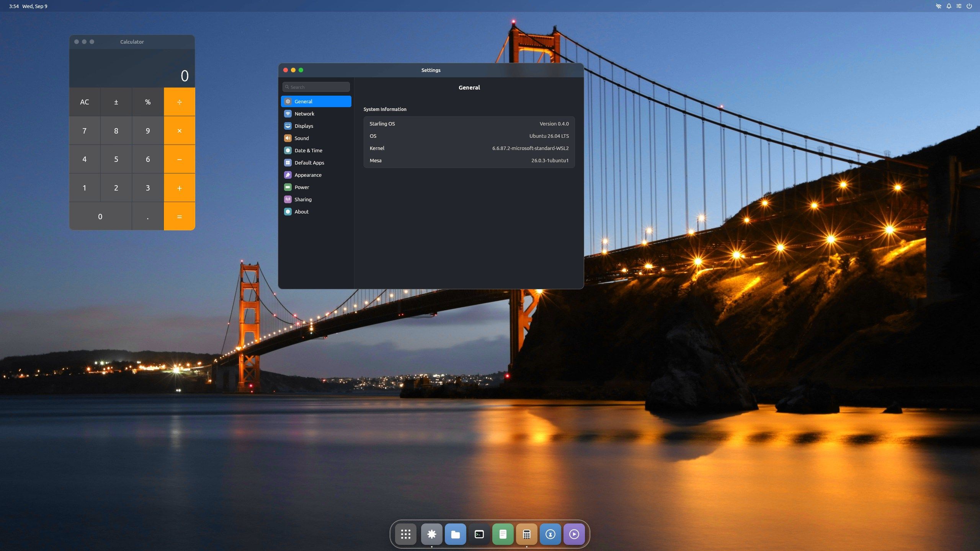Click the 6 key on Calculator
Image resolution: width=980 pixels, height=551 pixels.
(148, 159)
